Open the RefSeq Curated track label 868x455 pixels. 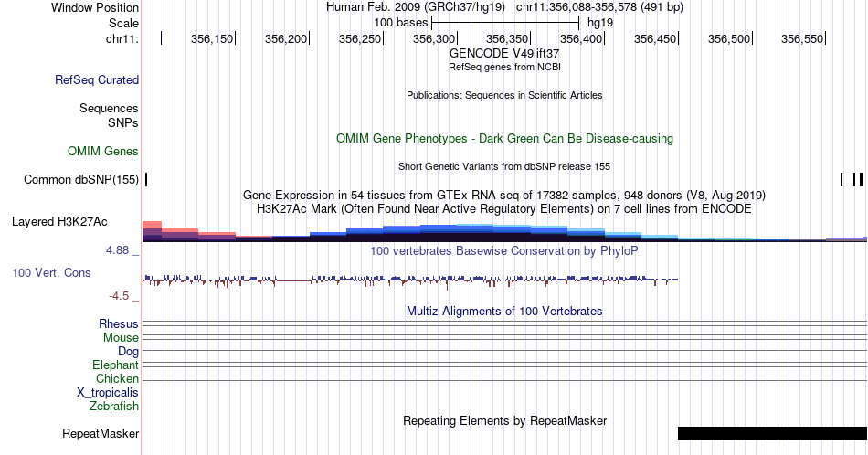97,79
